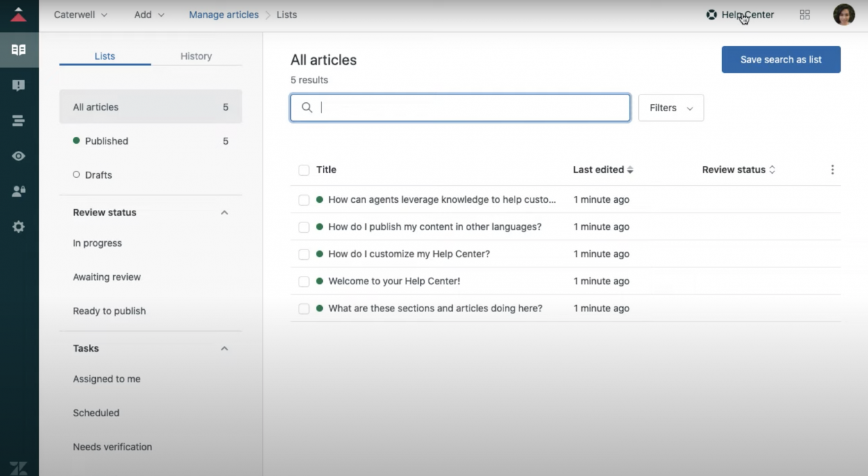Collapse the Tasks section chevron

(x=224, y=349)
